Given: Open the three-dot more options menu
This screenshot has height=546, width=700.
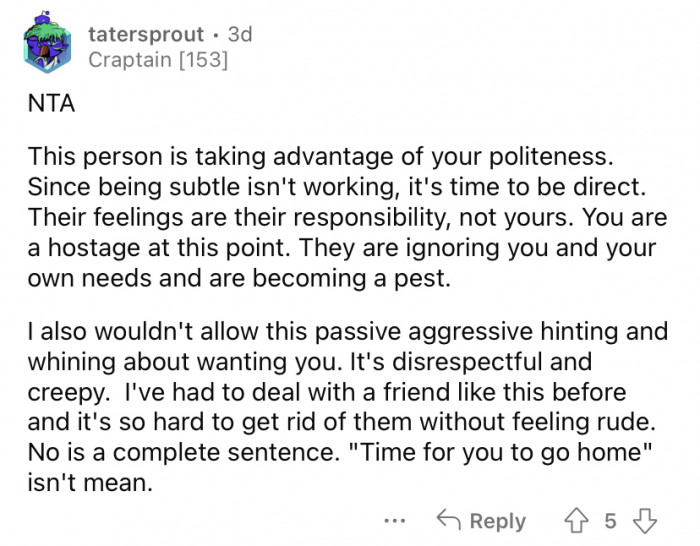Looking at the screenshot, I should click(x=394, y=521).
